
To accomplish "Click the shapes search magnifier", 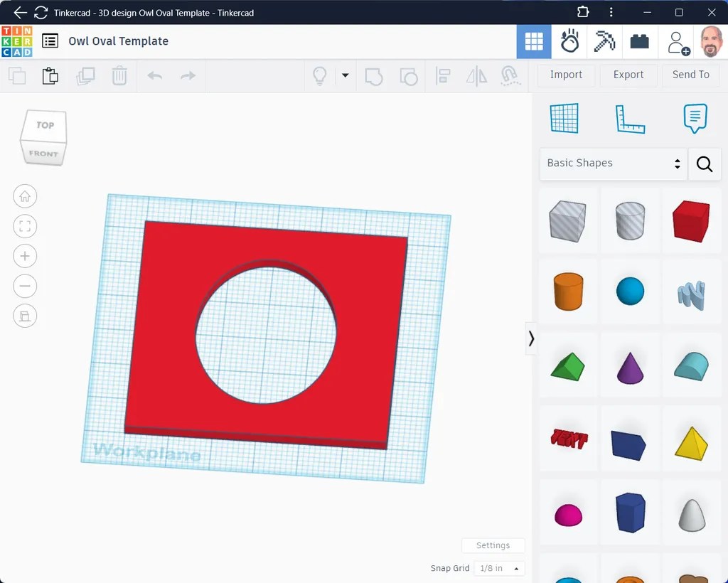I will (705, 164).
